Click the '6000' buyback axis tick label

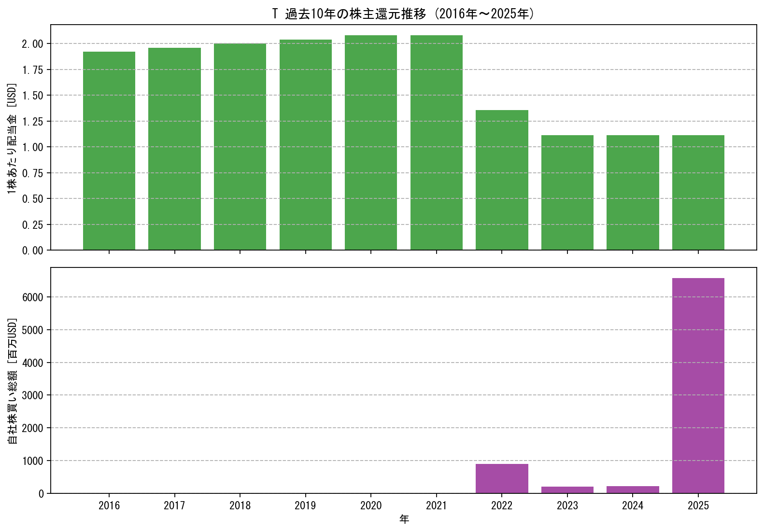(x=33, y=297)
